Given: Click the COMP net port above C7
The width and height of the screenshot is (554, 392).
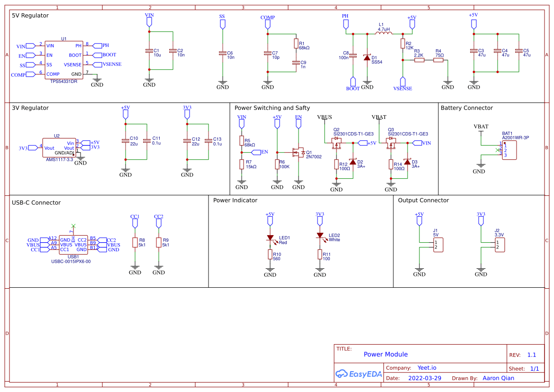Looking at the screenshot, I should 267,24.
